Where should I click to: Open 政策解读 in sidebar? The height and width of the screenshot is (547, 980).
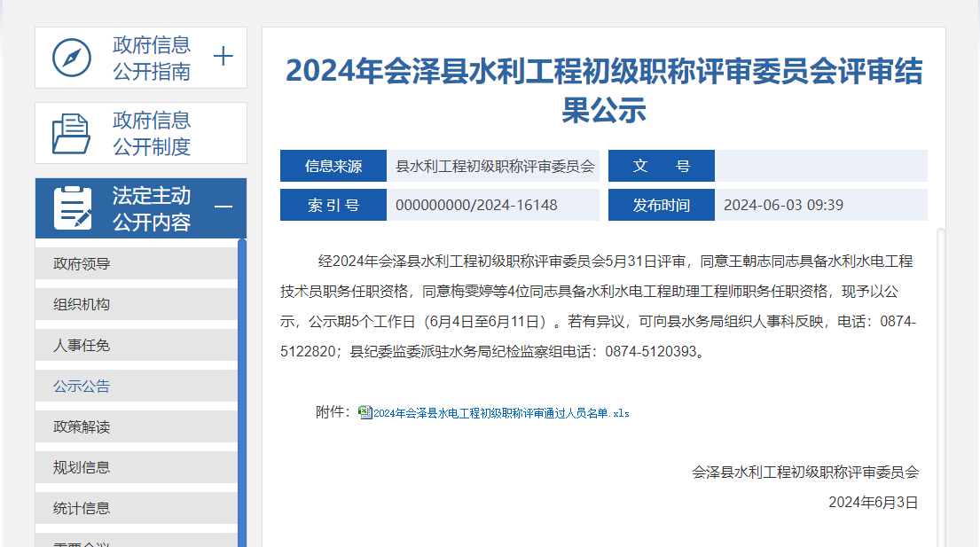point(82,427)
